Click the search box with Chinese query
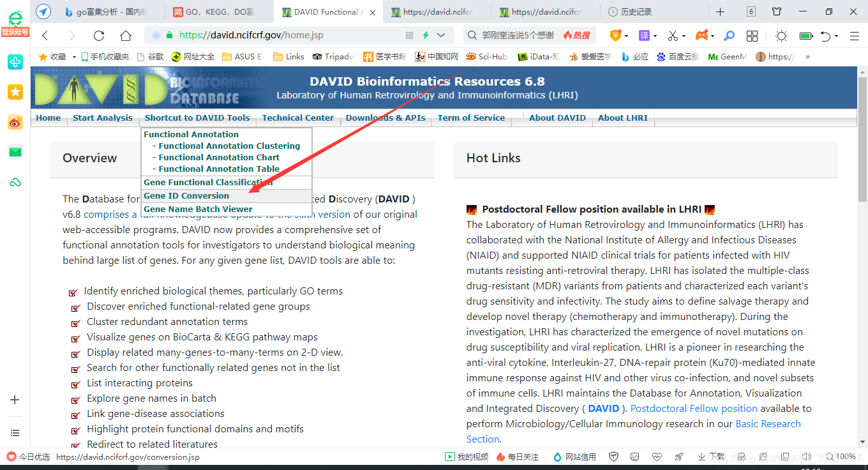Image resolution: width=868 pixels, height=470 pixels. tap(530, 35)
